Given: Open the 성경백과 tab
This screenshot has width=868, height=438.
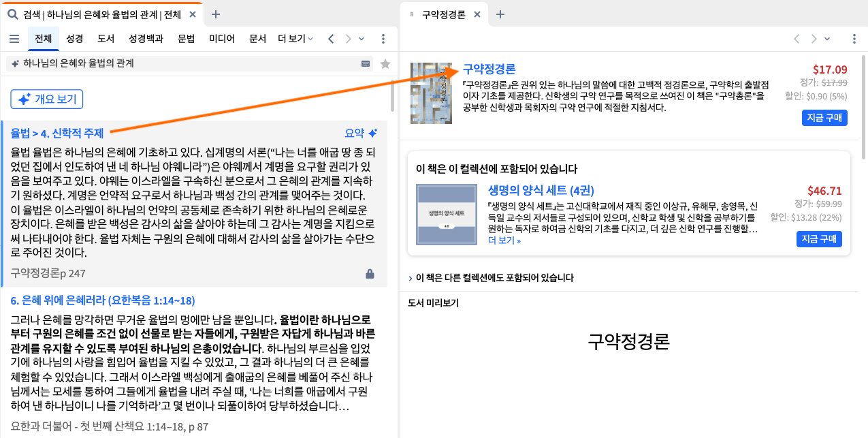Looking at the screenshot, I should [146, 39].
